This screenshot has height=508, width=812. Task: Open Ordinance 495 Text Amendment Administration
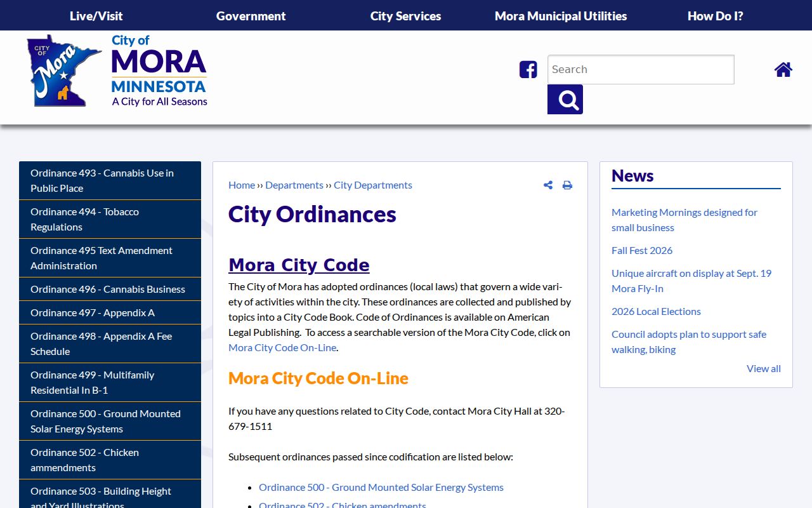coord(110,258)
